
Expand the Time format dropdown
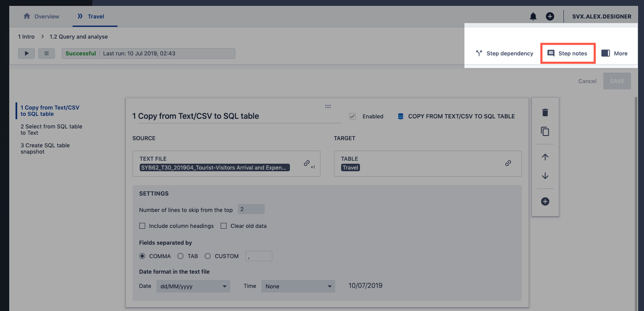tap(298, 286)
